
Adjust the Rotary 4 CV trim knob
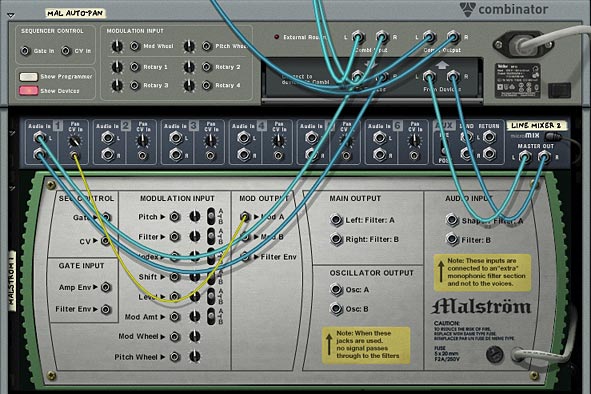[189, 85]
